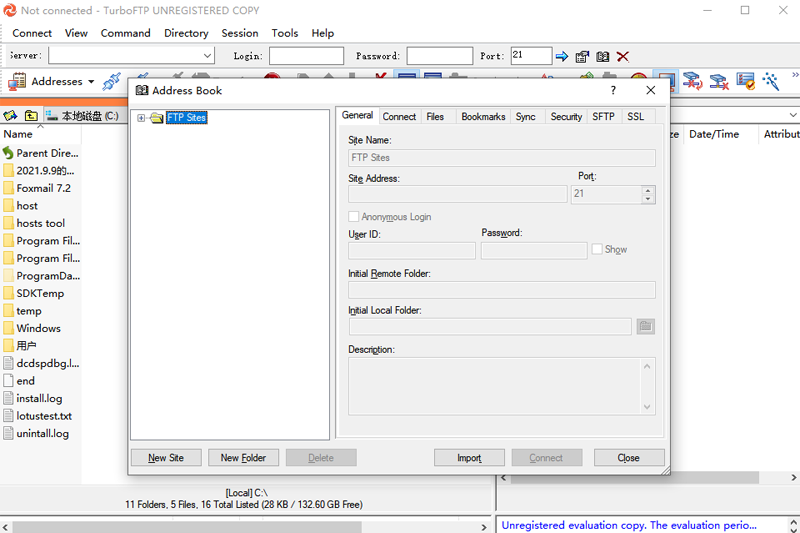Viewport: 800px width, 533px height.
Task: Open the Tools menu
Action: coord(285,33)
